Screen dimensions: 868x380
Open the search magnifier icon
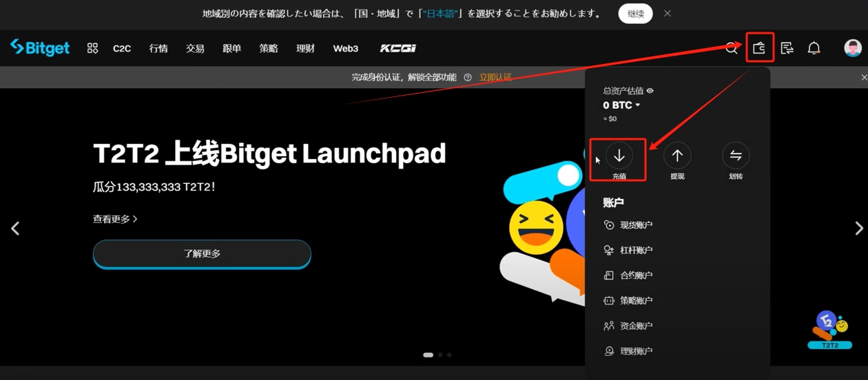coord(732,48)
